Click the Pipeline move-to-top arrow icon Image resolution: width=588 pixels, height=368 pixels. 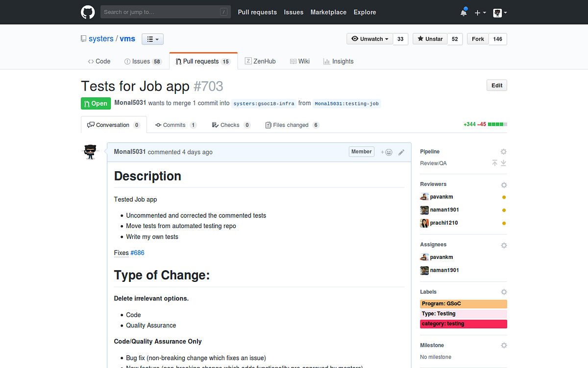pyautogui.click(x=495, y=163)
